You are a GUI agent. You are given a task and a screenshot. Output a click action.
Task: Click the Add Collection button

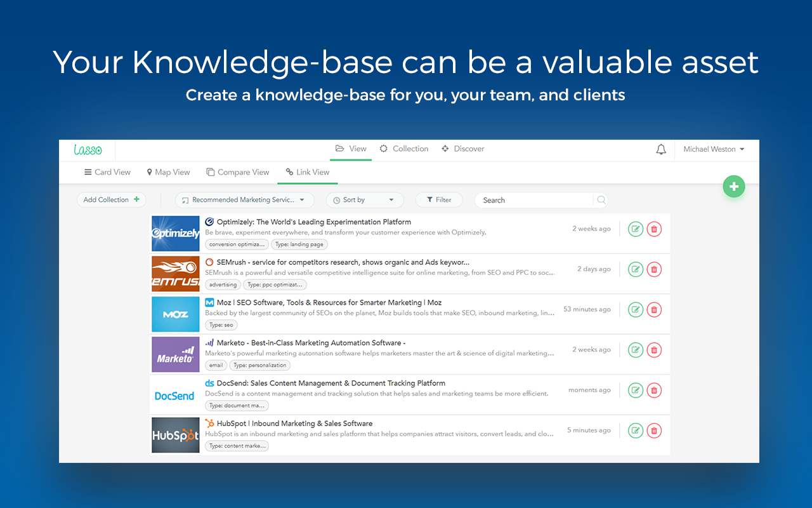(112, 199)
